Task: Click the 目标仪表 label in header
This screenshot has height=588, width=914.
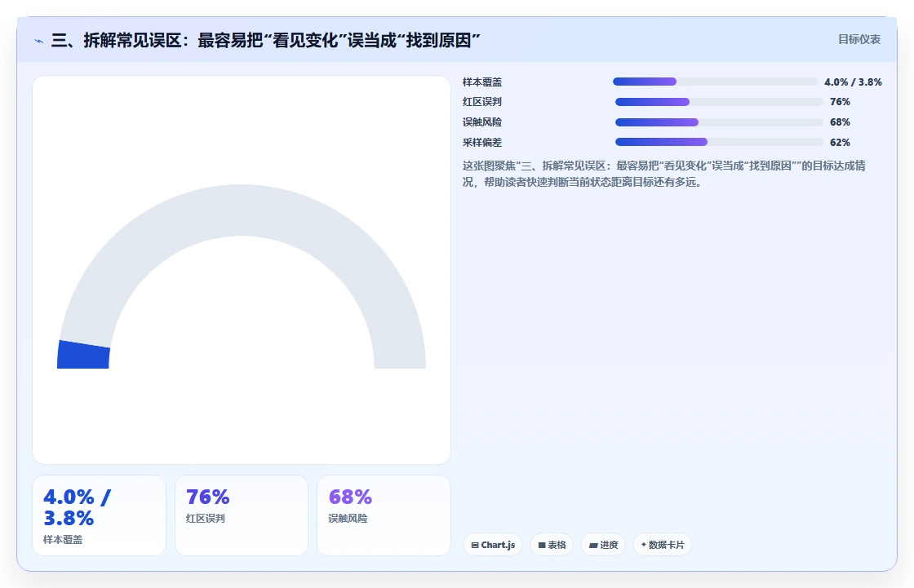Action: tap(859, 39)
